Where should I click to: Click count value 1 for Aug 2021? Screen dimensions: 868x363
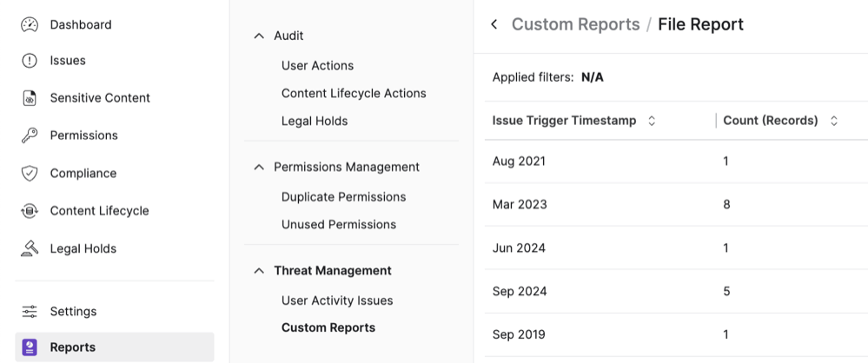click(x=726, y=161)
